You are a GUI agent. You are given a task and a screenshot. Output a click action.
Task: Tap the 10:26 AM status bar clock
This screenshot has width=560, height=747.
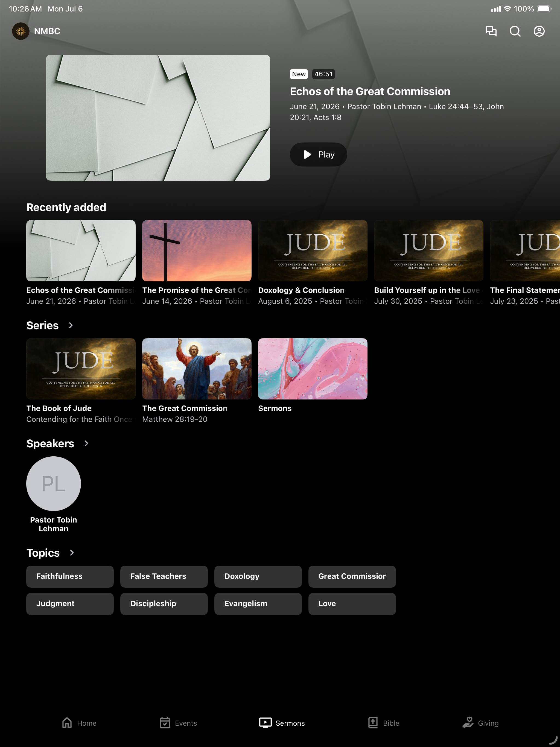coord(25,9)
